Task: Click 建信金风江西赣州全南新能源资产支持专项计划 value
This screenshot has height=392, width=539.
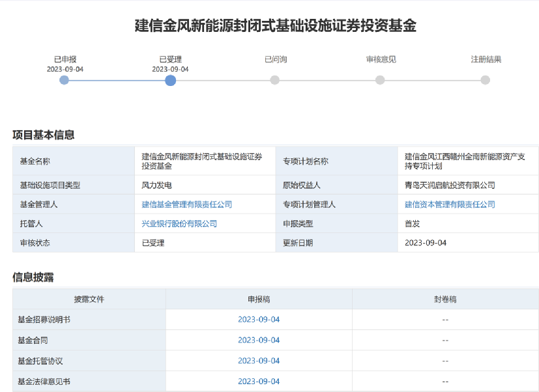Action: (x=465, y=161)
